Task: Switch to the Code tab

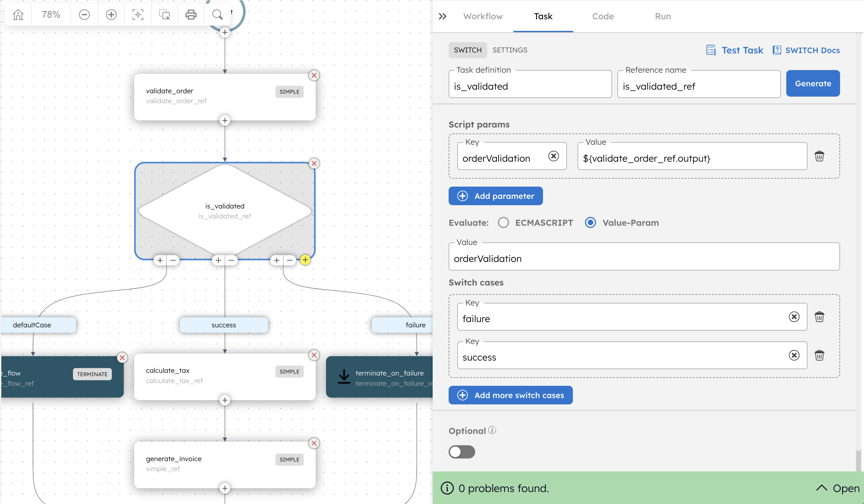Action: (x=603, y=16)
